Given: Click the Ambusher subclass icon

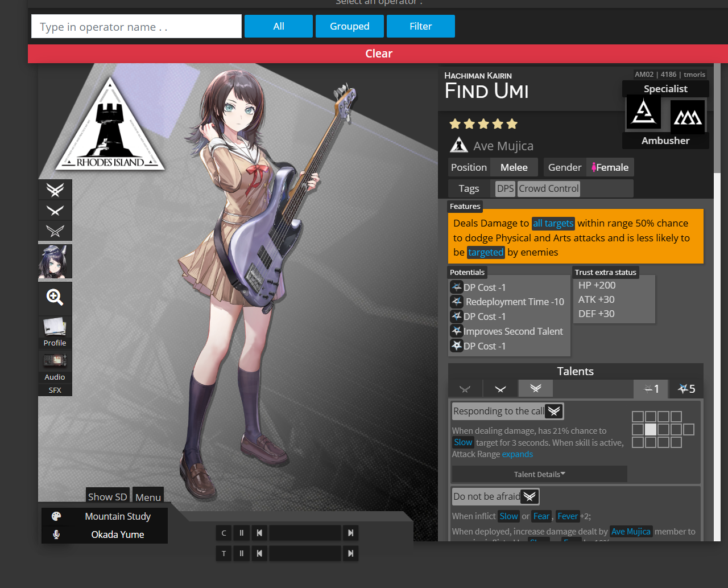Looking at the screenshot, I should [x=688, y=117].
